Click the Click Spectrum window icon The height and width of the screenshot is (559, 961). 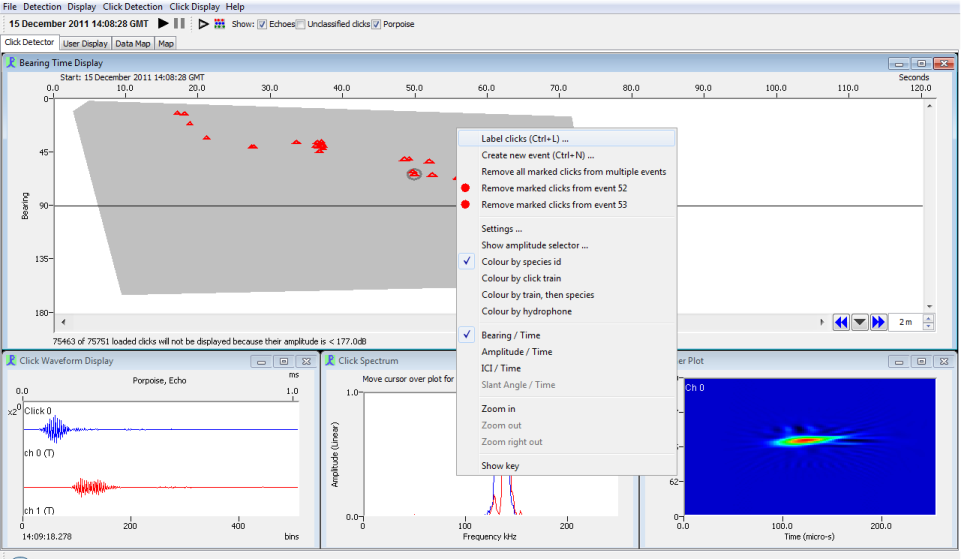click(x=330, y=360)
